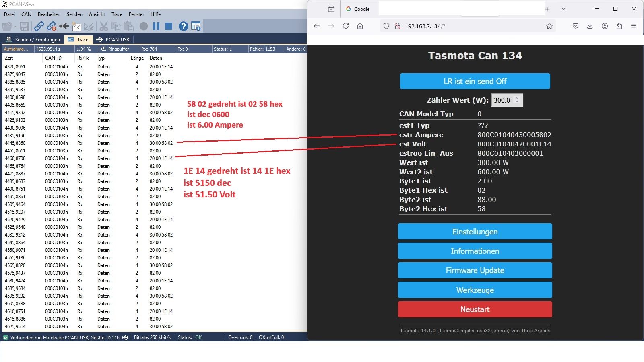Screen dimensions: 644x362
Task: Click the CAN-ID column header
Action: coord(59,58)
